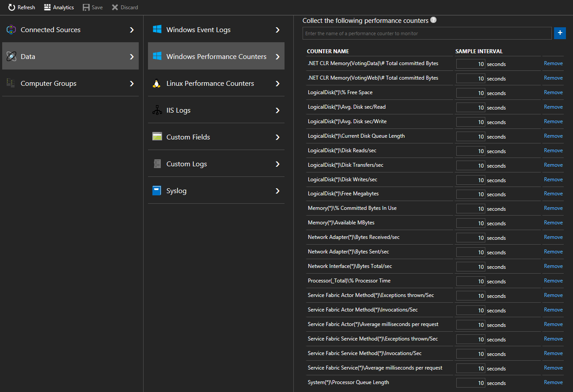
Task: Click the performance counter name input field
Action: coord(426,33)
